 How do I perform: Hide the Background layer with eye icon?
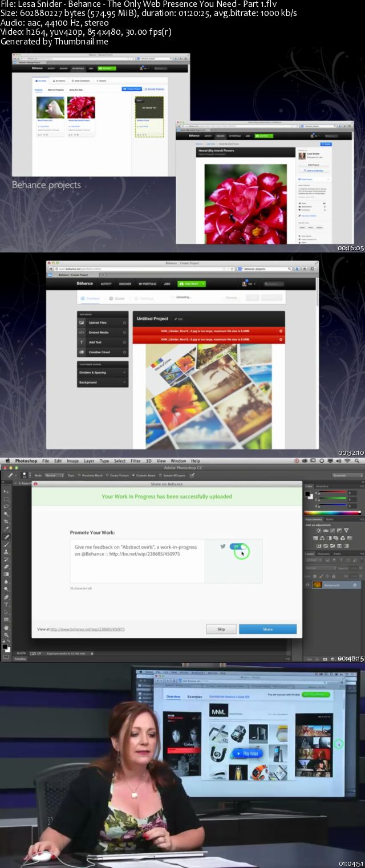tap(307, 585)
